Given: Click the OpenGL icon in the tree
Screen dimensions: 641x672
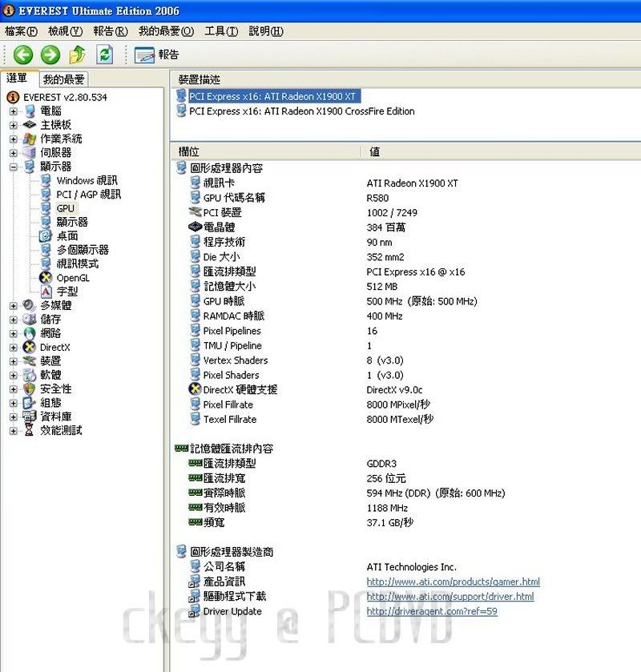Looking at the screenshot, I should [46, 278].
